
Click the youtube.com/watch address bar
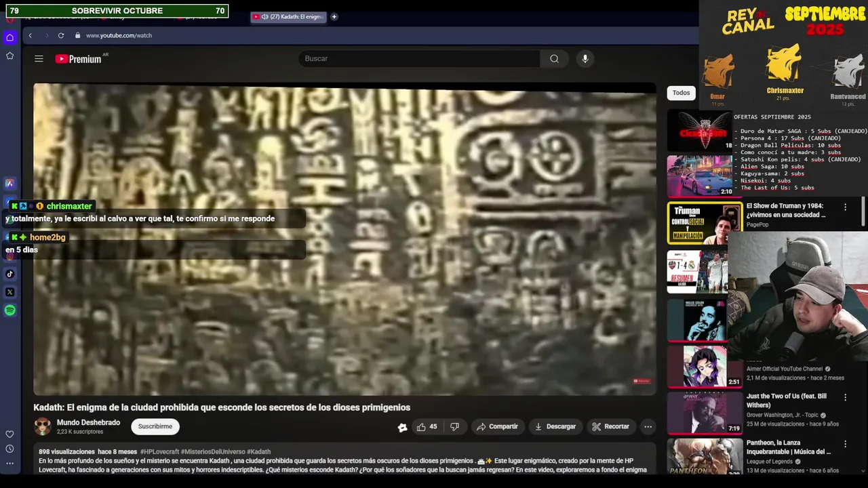119,35
